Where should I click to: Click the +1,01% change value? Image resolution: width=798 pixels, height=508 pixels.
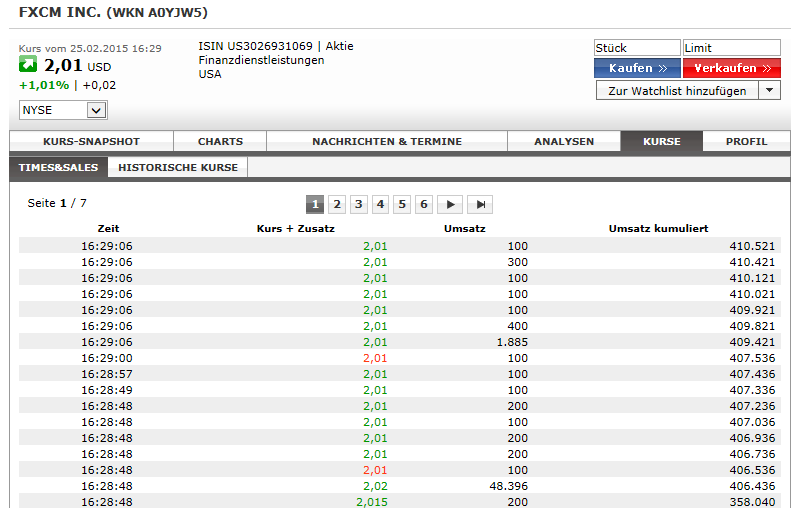44,85
